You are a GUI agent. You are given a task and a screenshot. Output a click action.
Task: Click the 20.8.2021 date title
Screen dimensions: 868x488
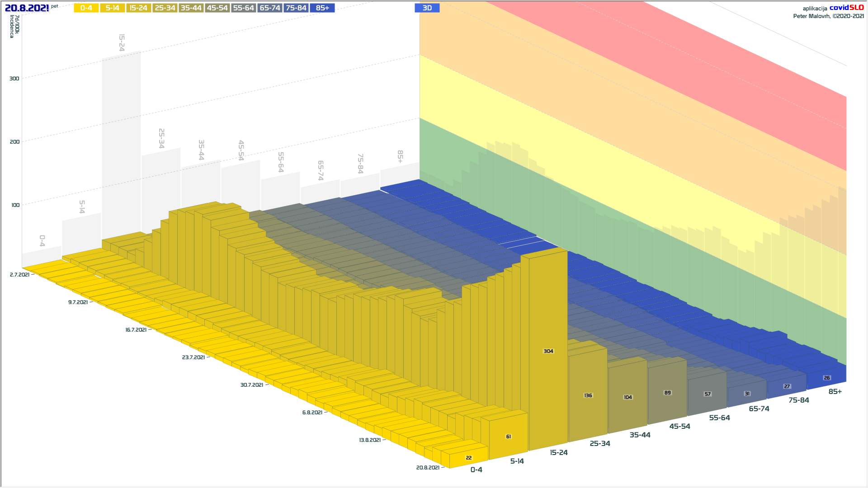(27, 8)
